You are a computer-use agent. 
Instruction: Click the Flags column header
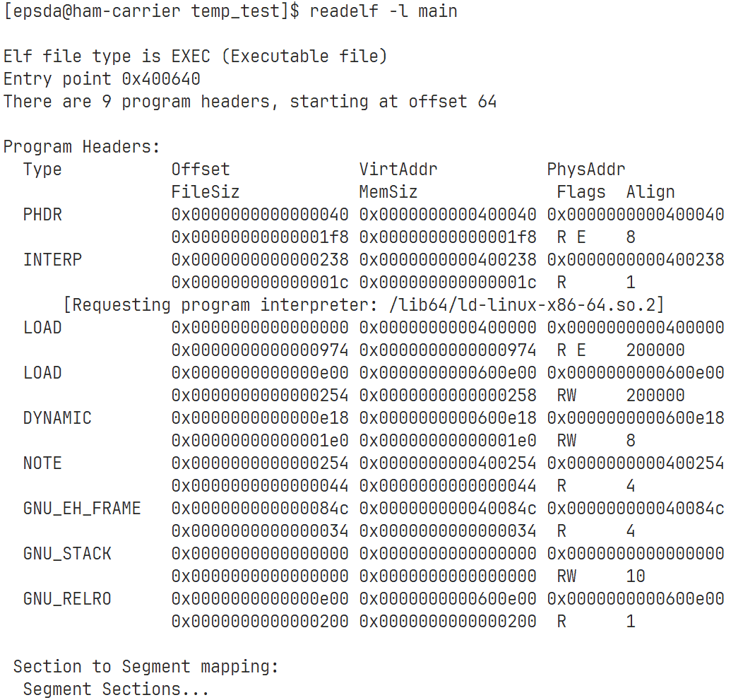[x=581, y=192]
